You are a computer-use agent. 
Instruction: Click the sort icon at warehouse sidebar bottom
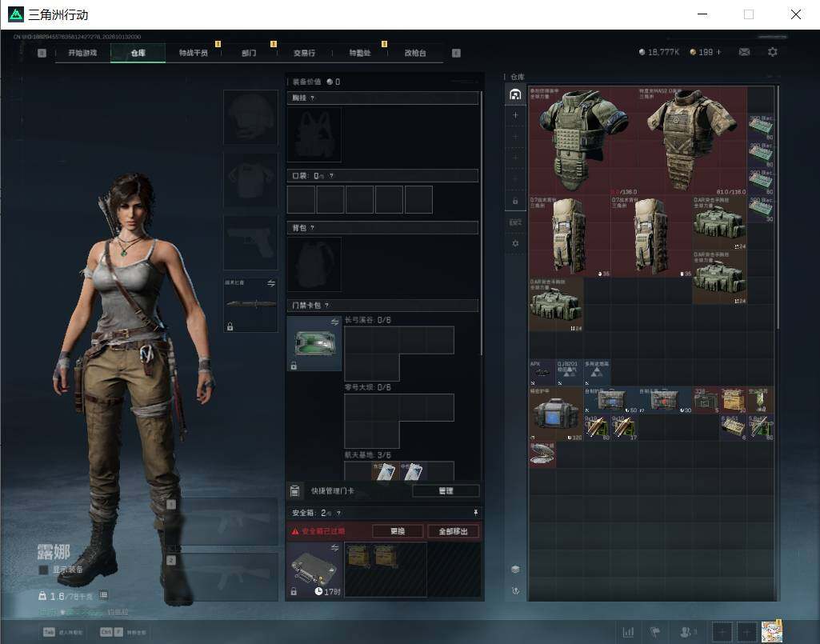click(x=515, y=590)
